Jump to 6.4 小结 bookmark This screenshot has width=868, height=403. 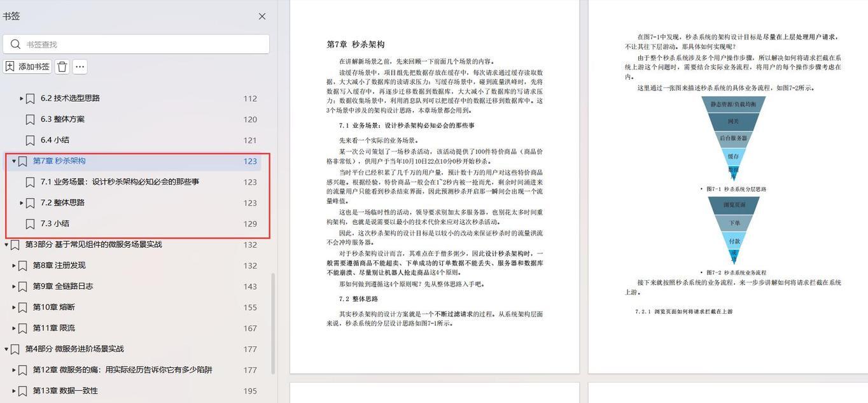click(55, 140)
